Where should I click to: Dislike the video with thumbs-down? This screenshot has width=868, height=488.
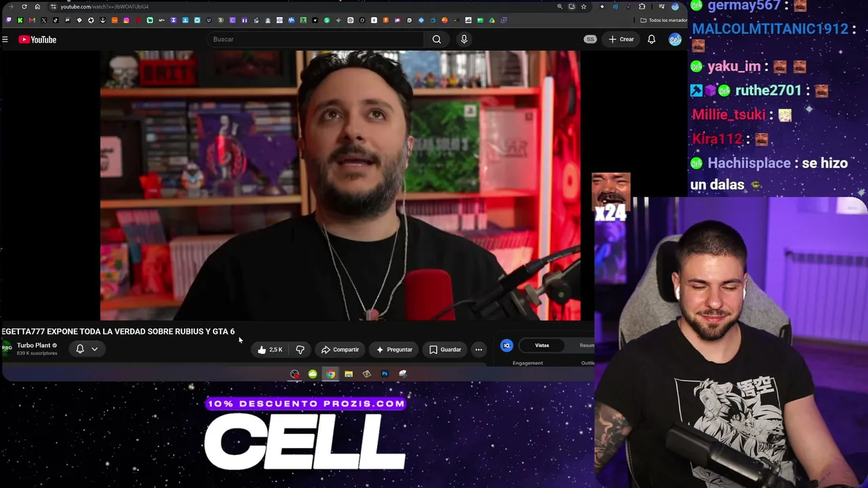click(300, 350)
